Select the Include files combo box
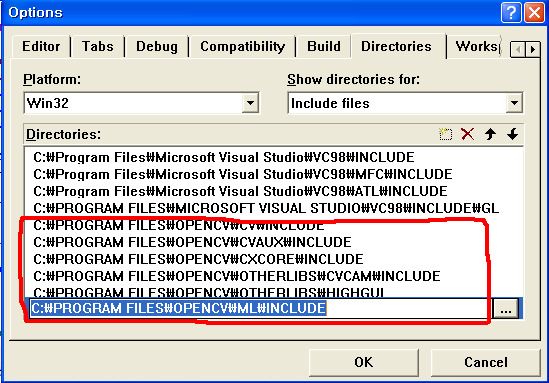This screenshot has height=383, width=549. point(405,103)
